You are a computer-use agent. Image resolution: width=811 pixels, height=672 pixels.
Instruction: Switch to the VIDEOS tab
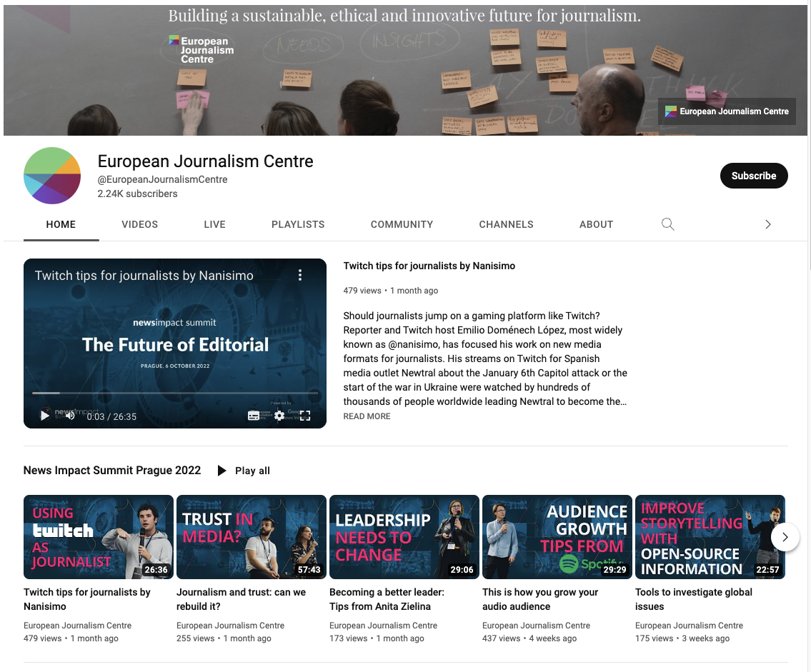139,224
